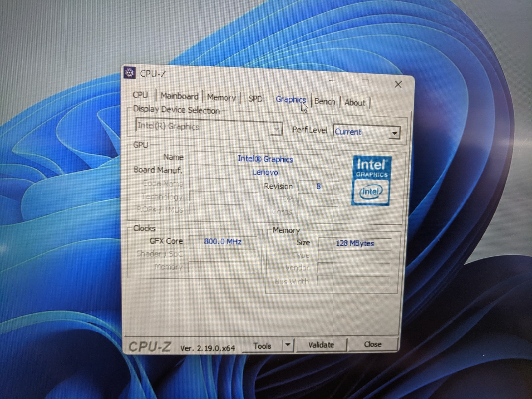Screen dimensions: 532x399
Task: Minimize the CPU-Z window
Action: [332, 81]
